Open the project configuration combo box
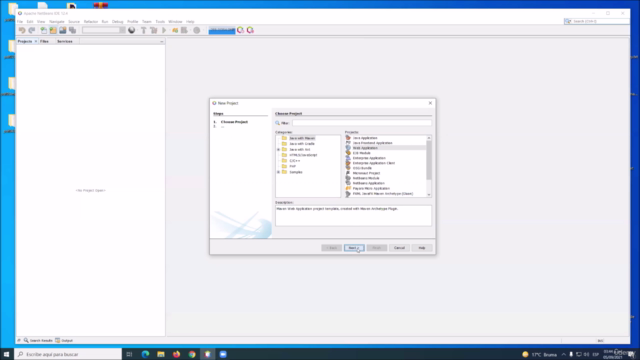The height and width of the screenshot is (360, 640). point(104,30)
